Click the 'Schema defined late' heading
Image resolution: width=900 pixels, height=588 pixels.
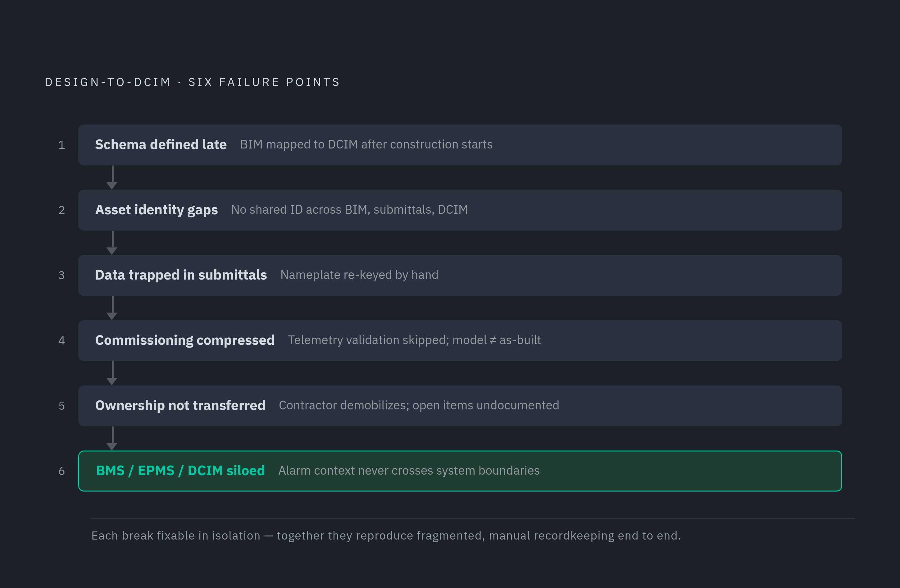(x=161, y=144)
